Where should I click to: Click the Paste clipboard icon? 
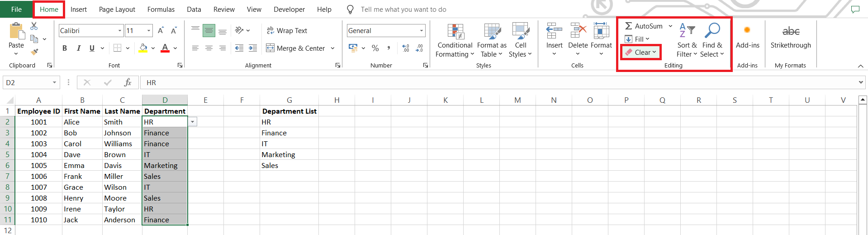point(16,32)
